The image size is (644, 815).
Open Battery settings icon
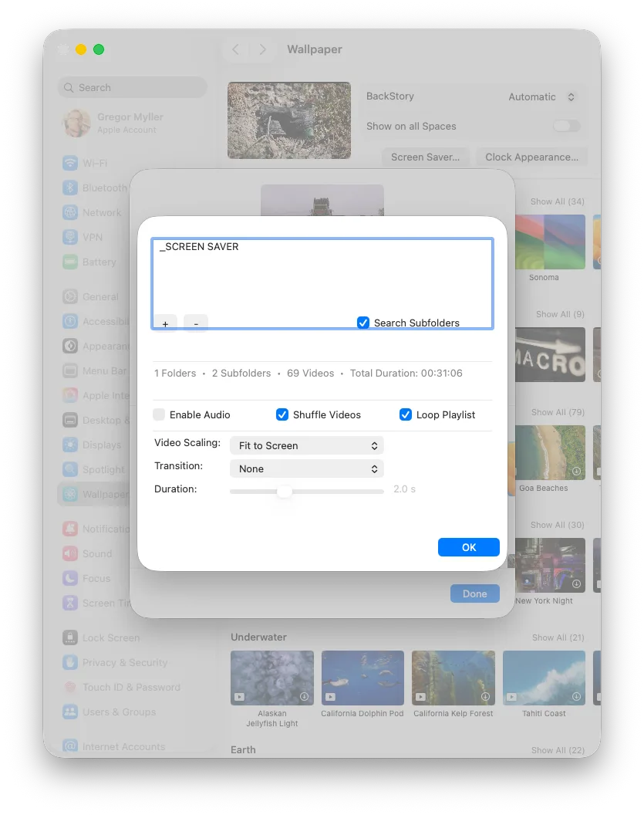click(70, 262)
